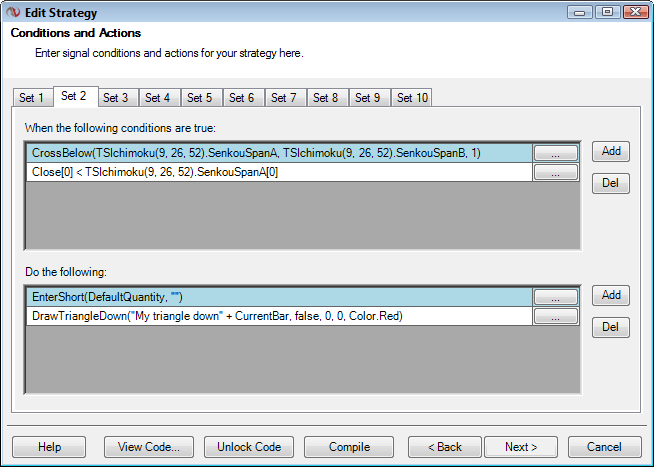Select the Close[0] < SenkouSpanA condition row
654x467 pixels.
pos(279,172)
